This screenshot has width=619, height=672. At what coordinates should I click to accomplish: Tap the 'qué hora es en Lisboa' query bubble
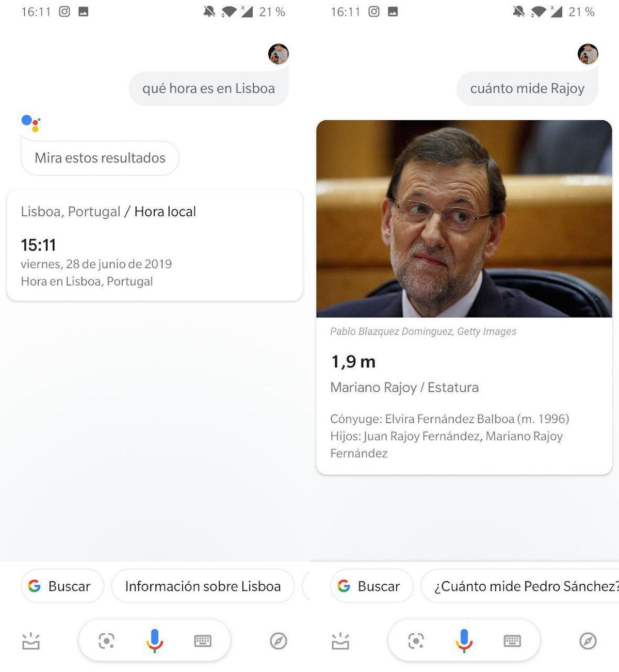coord(208,88)
